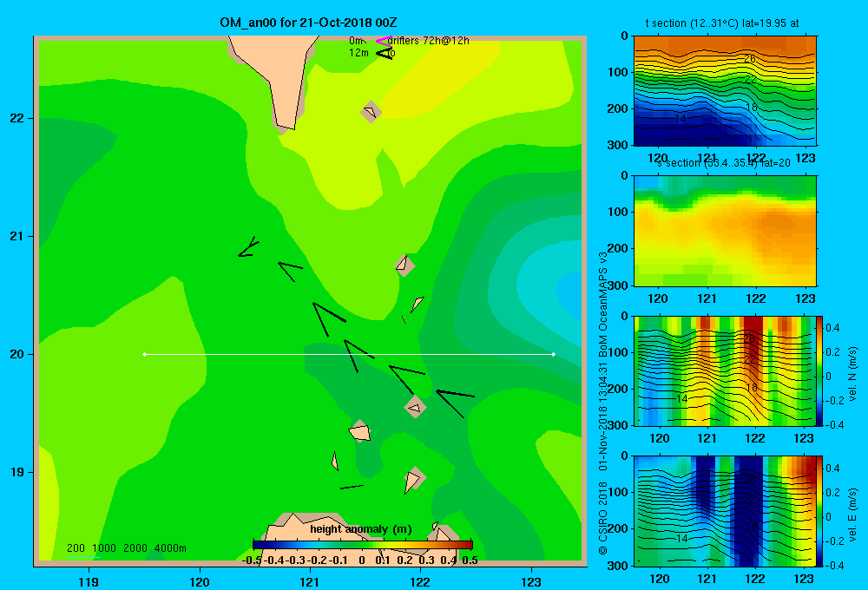Click depth label 300 on salinity section axis
Viewport: 868px width, 590px height.
point(618,285)
